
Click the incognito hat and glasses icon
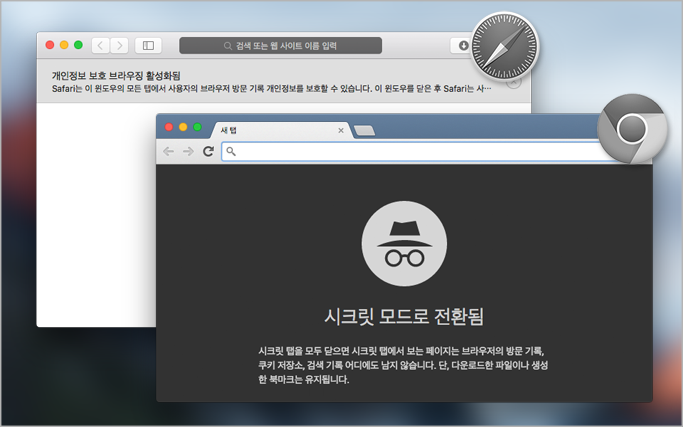click(404, 244)
